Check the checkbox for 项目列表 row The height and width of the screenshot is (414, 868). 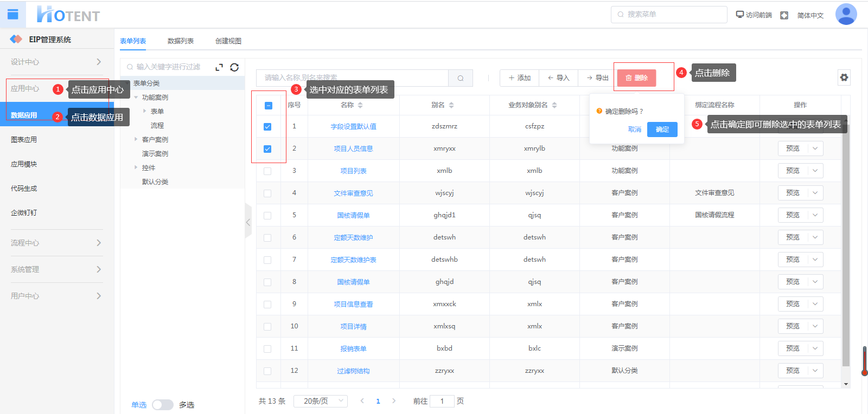point(267,171)
